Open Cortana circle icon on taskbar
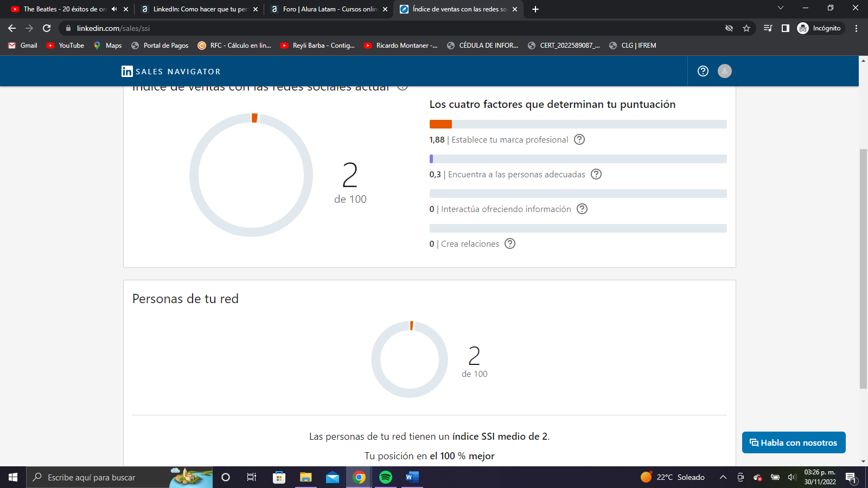The image size is (868, 488). pos(226,477)
